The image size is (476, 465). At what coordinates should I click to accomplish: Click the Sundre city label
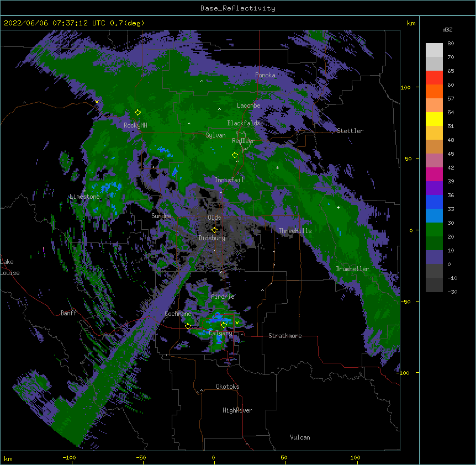tap(161, 216)
